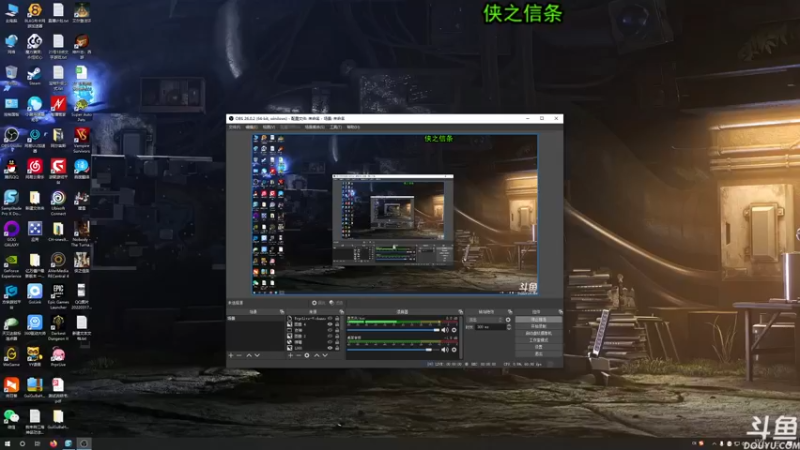Select the PopLive row in the Sources list
Screen dimensions: 800x450
pos(314,318)
